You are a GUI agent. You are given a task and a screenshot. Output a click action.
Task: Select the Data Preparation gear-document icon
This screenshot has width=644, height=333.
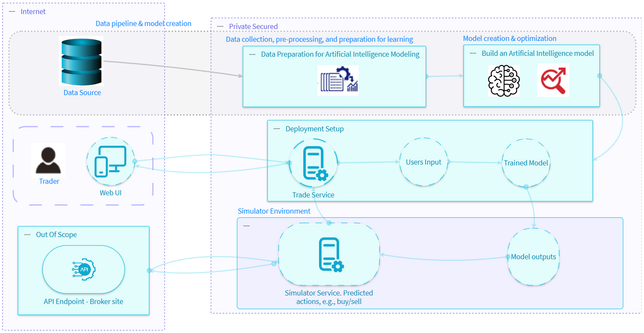[x=338, y=81]
